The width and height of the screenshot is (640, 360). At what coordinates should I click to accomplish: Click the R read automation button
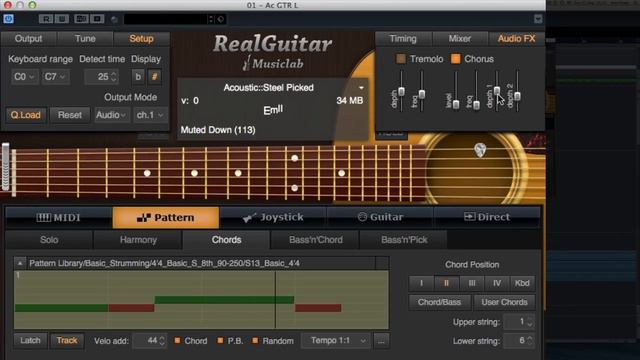(x=46, y=19)
